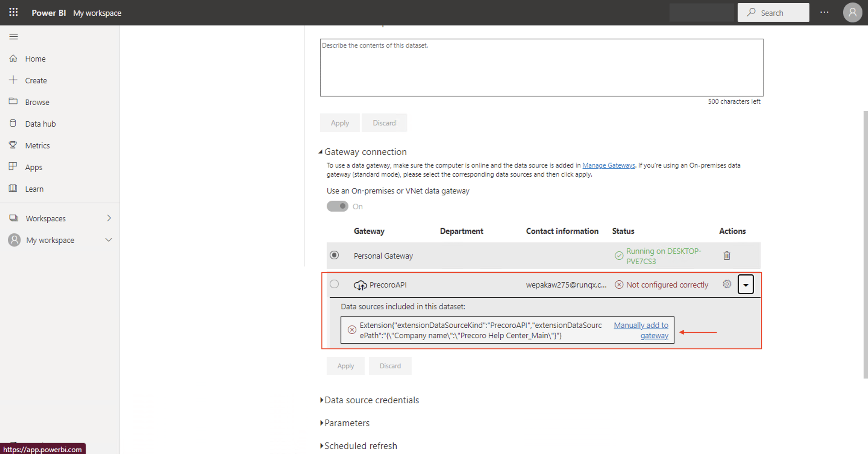
Task: Click the page vertical scrollbar
Action: click(865, 244)
